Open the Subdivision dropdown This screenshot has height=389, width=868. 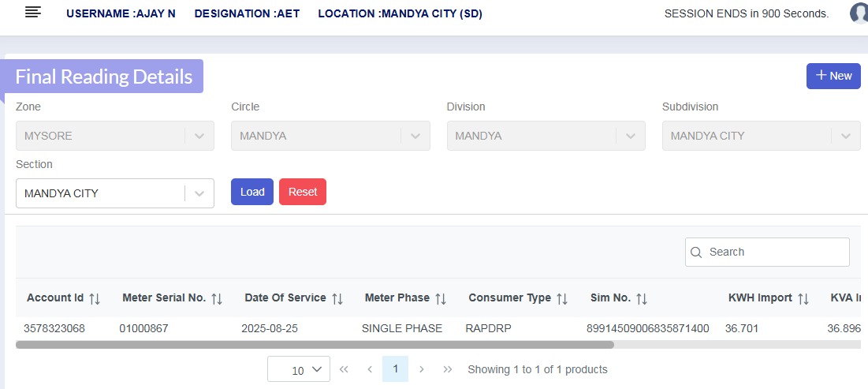(846, 136)
